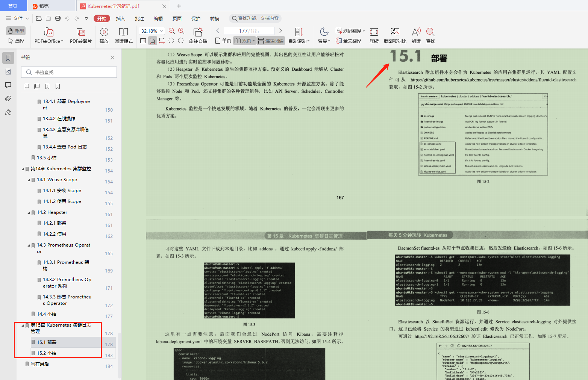
Task: Open the comments panel sidebar icon
Action: click(8, 85)
